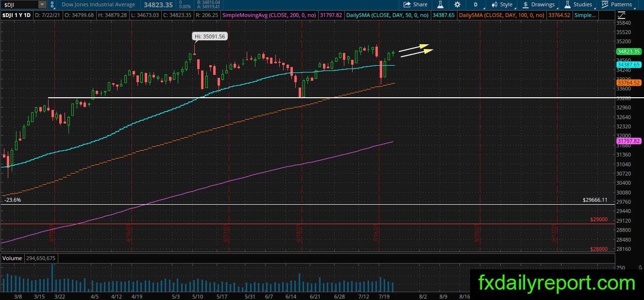
Task: Click the red $29000 price level label
Action: [599, 219]
